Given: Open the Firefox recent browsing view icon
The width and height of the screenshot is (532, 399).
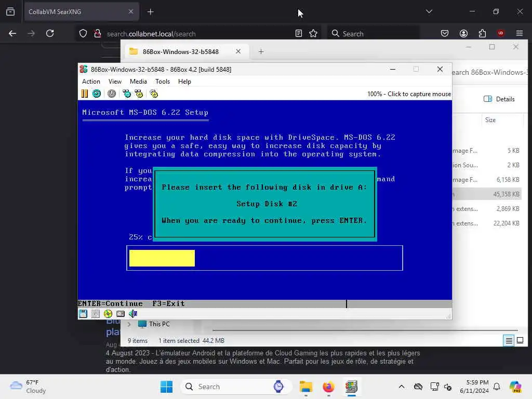Looking at the screenshot, I should [10, 12].
